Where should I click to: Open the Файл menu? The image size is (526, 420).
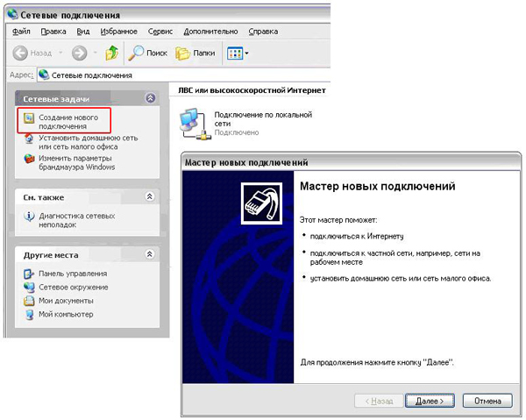click(21, 32)
